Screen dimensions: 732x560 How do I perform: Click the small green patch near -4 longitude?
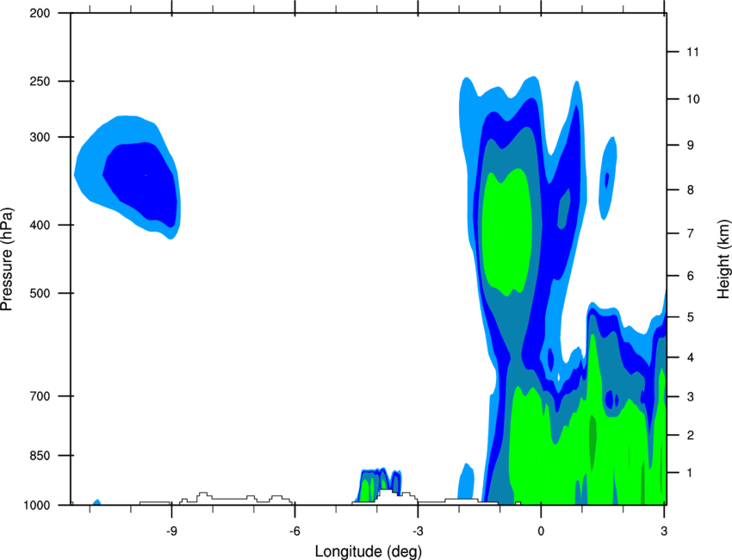(x=365, y=488)
